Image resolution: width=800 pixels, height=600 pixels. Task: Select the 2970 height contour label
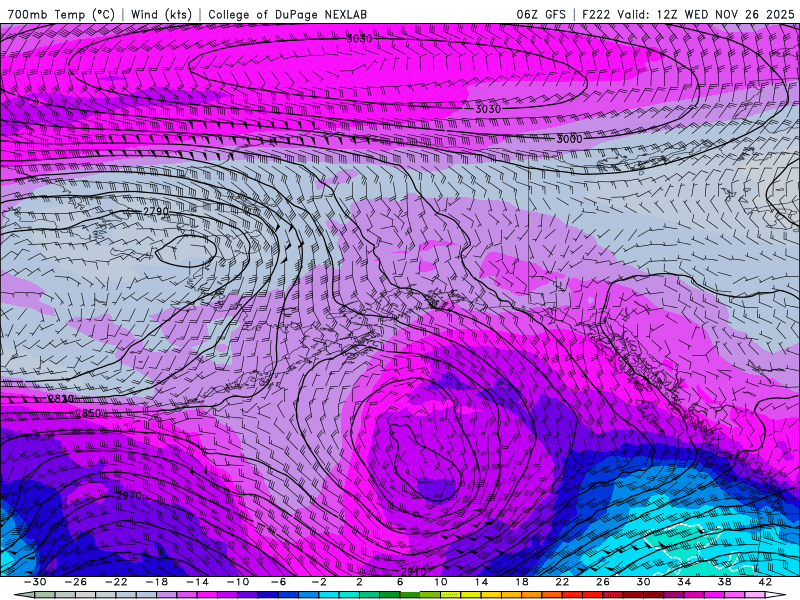pyautogui.click(x=129, y=495)
